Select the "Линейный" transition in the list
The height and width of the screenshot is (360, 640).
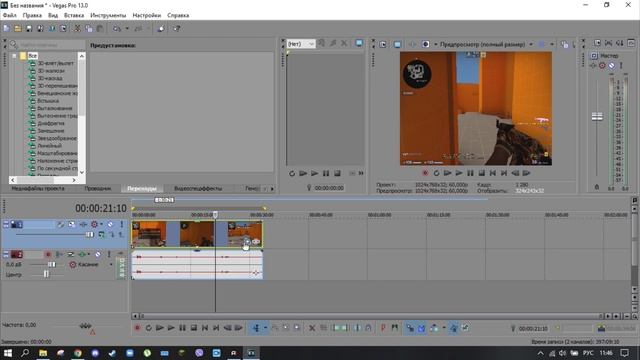point(49,145)
